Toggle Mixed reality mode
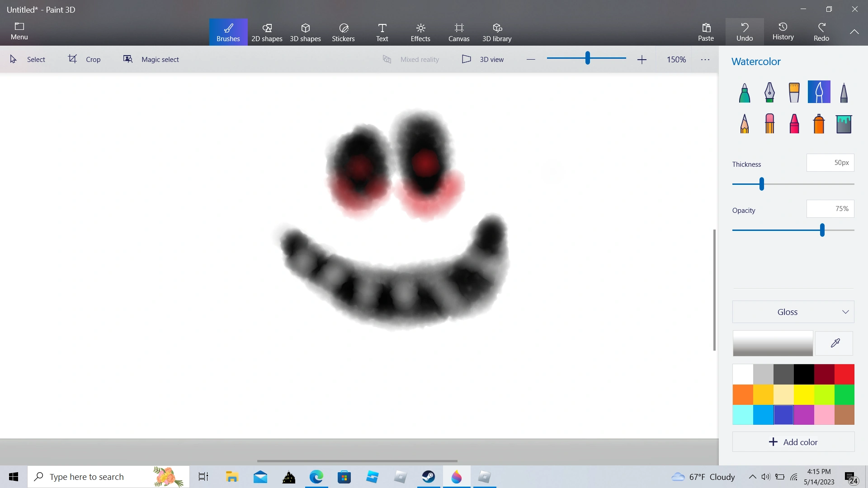This screenshot has width=868, height=488. (410, 59)
